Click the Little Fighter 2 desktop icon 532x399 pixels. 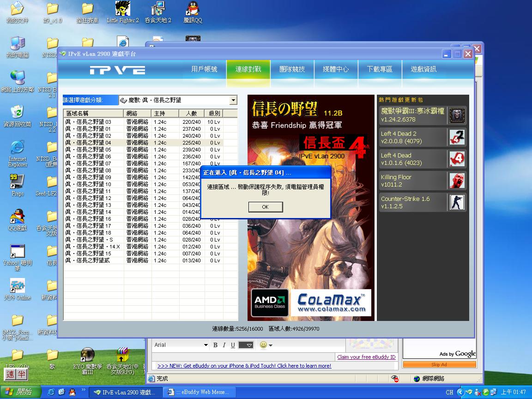coord(122,9)
